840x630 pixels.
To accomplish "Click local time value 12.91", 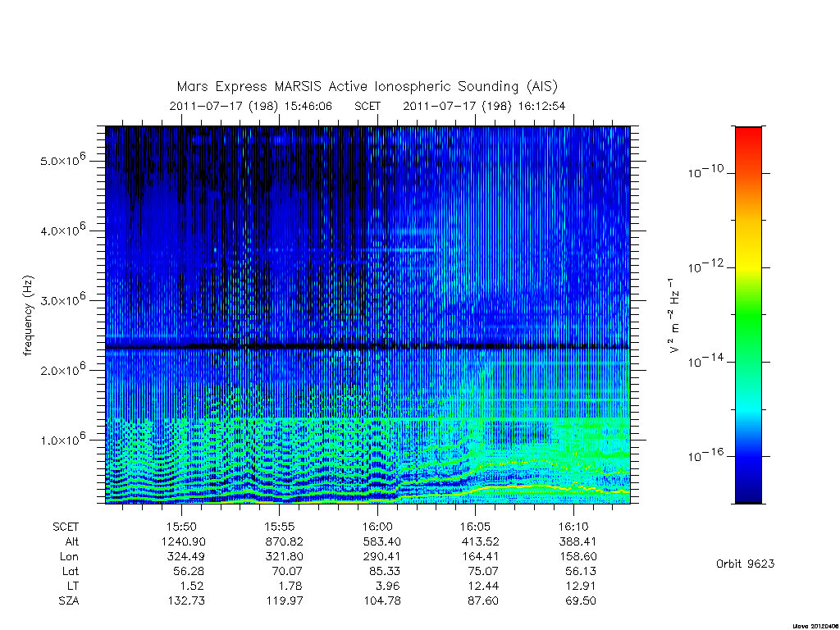I will [x=582, y=586].
